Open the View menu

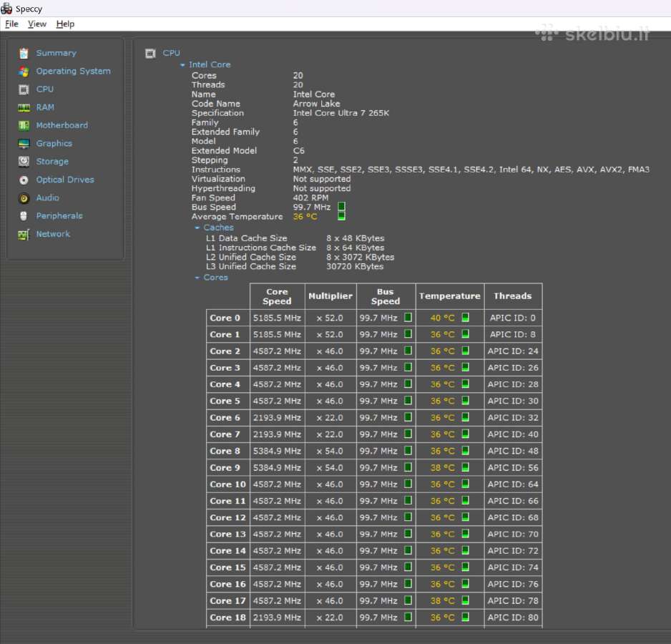(x=37, y=24)
